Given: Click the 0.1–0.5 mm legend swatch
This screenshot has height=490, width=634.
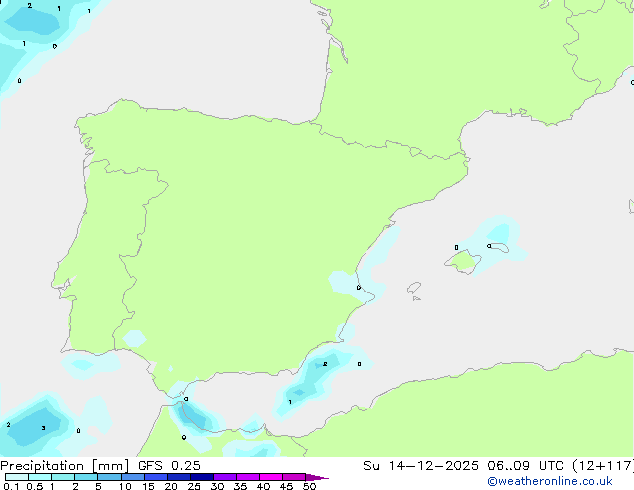Looking at the screenshot, I should click(17, 477).
